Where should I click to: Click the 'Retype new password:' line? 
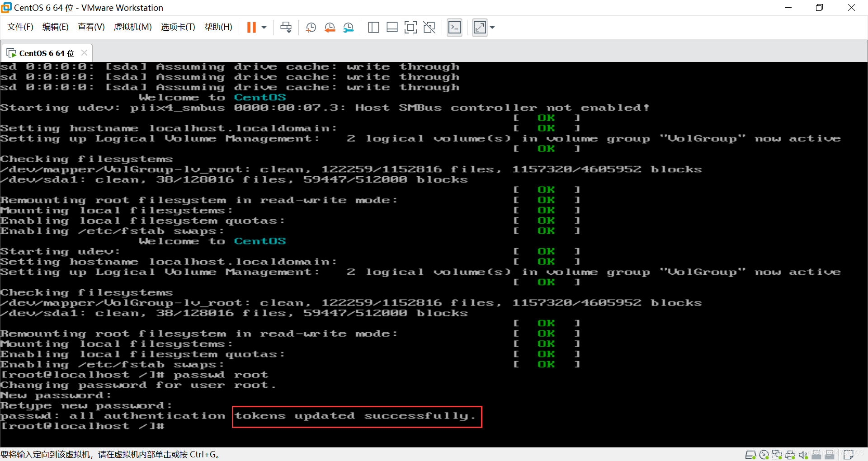pyautogui.click(x=86, y=405)
